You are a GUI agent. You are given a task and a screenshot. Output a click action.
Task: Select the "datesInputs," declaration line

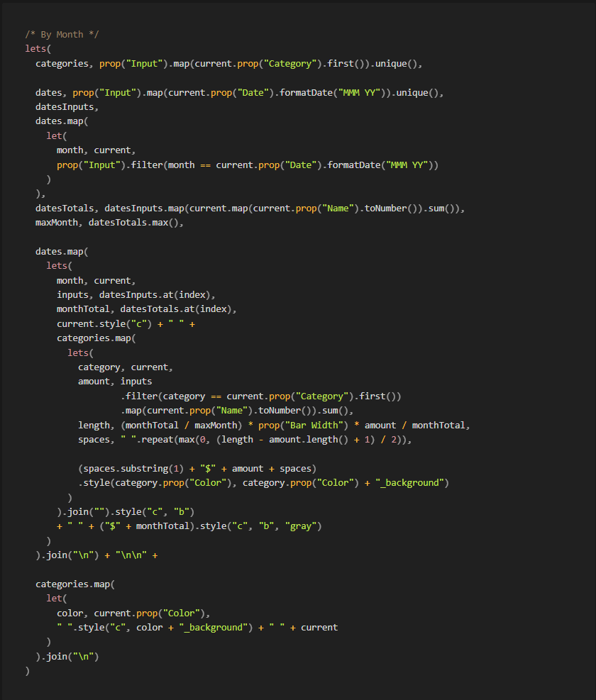67,106
